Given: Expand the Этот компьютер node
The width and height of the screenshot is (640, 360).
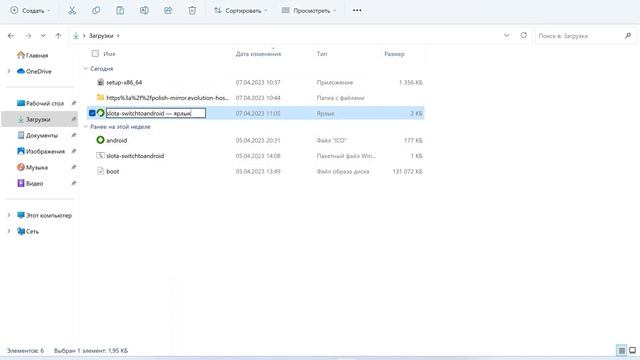Looking at the screenshot, I should 9,215.
